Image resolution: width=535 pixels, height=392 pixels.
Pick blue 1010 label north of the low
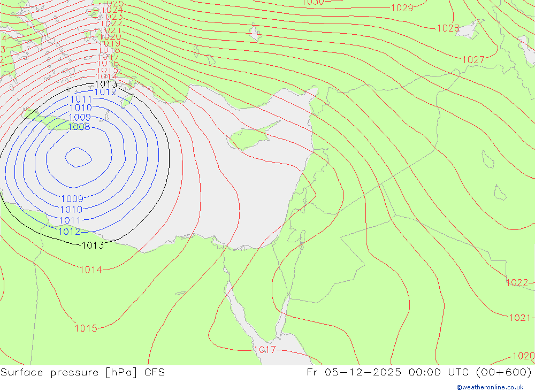coord(81,108)
